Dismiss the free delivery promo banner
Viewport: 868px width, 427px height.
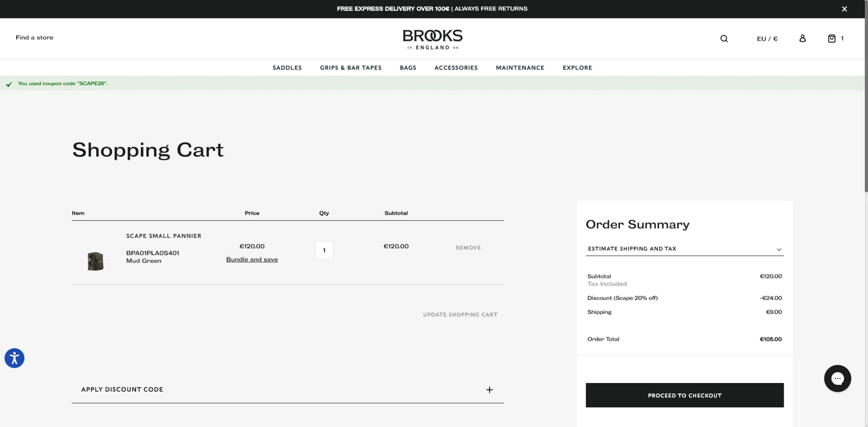click(844, 9)
